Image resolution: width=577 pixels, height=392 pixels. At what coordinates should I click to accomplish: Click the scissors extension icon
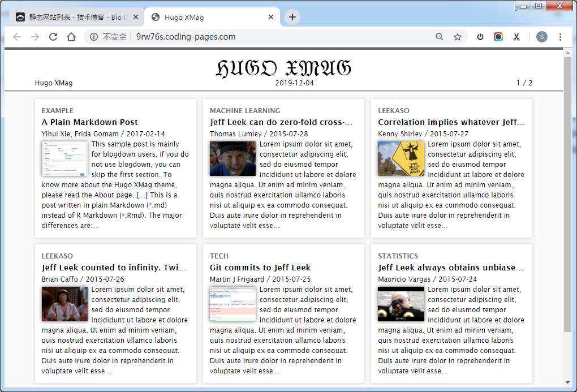coord(516,37)
